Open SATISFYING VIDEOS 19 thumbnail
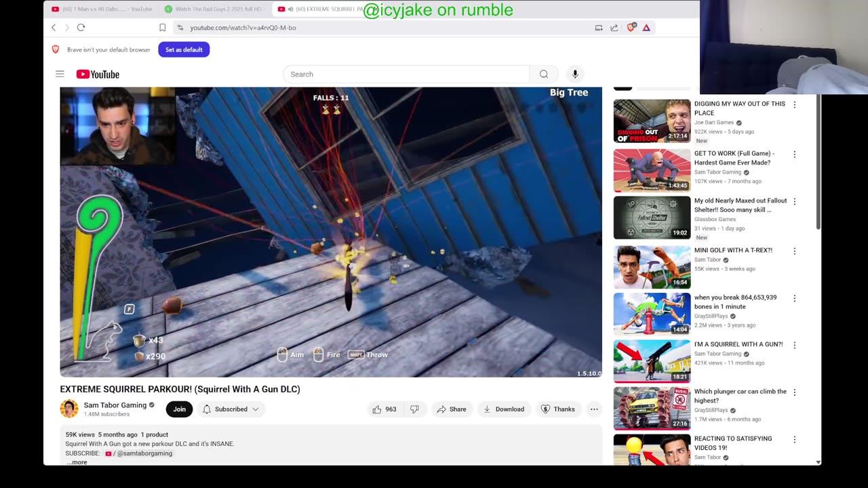The width and height of the screenshot is (868, 488). coord(652,449)
